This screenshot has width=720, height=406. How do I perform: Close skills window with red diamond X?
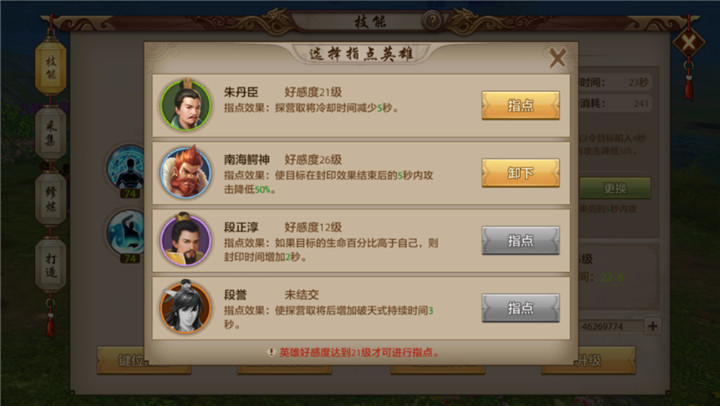click(x=688, y=43)
